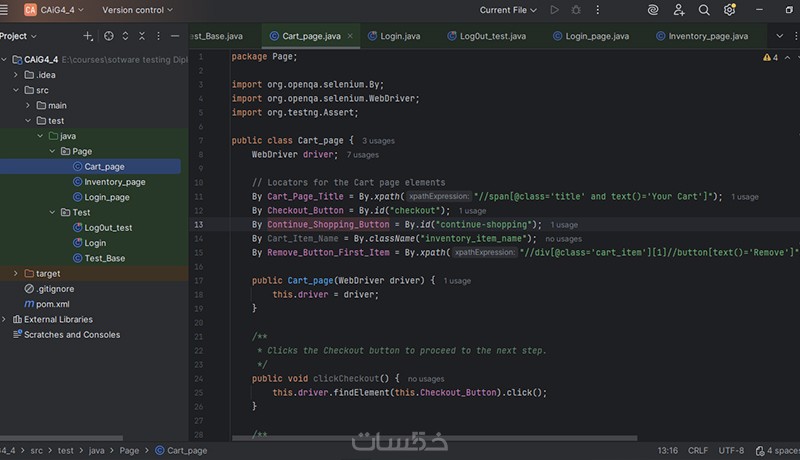Image resolution: width=800 pixels, height=460 pixels.
Task: Expand the target folder
Action: pos(16,274)
